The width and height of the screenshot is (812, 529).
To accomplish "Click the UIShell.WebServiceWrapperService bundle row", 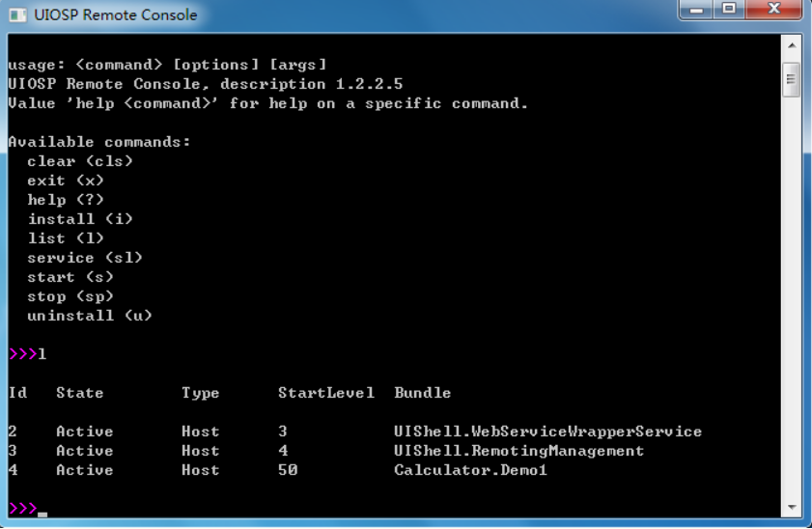I will coord(355,432).
